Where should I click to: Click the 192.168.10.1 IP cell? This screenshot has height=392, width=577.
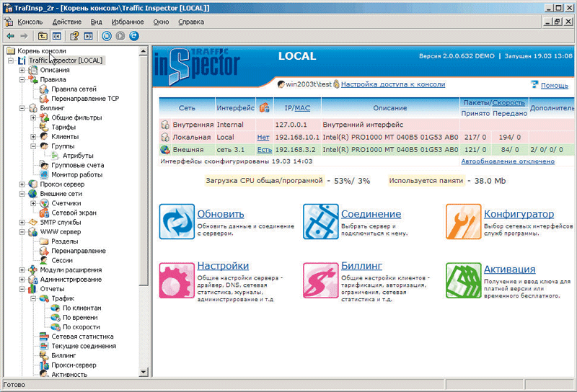(x=297, y=137)
